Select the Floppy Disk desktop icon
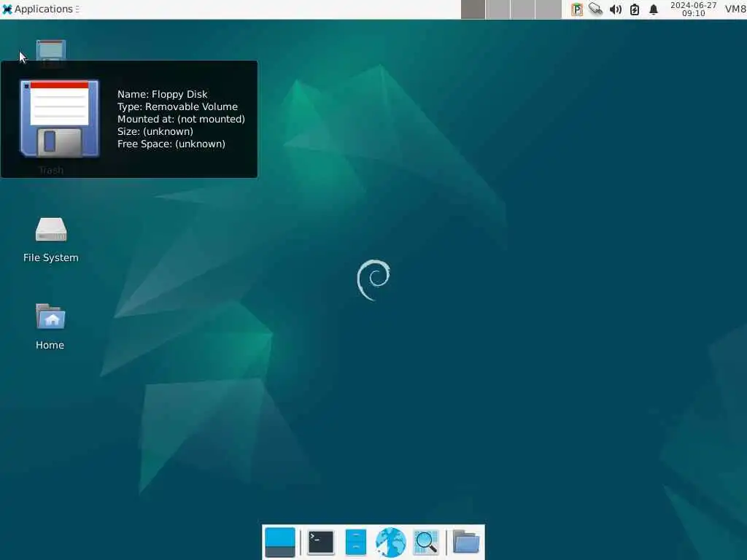Screen dimensions: 747x560 (51, 51)
